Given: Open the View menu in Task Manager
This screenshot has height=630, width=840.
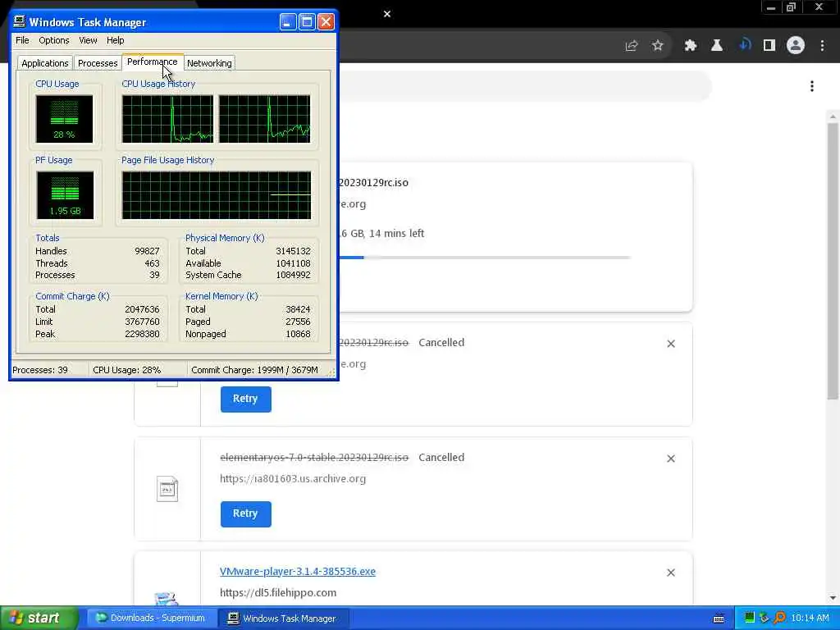Looking at the screenshot, I should pos(88,40).
